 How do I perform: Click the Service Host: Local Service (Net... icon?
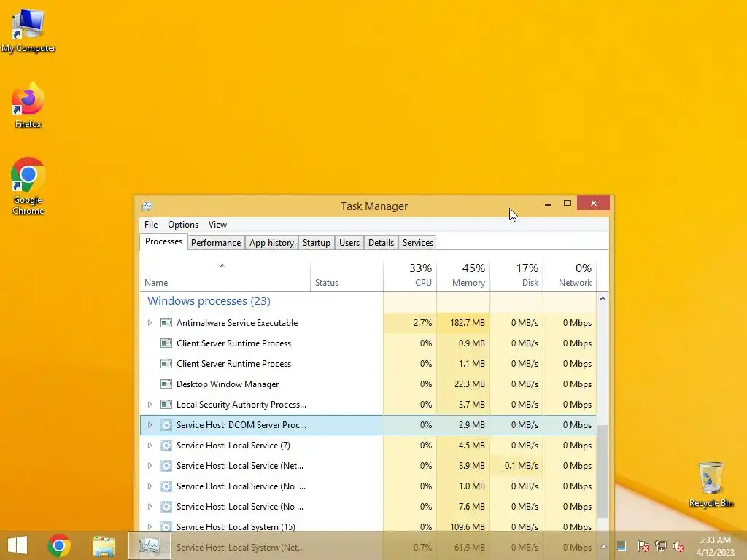[x=166, y=466]
